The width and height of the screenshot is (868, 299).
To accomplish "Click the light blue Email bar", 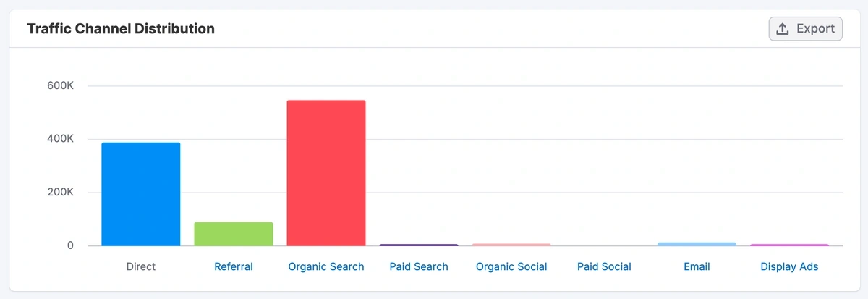I will [697, 244].
